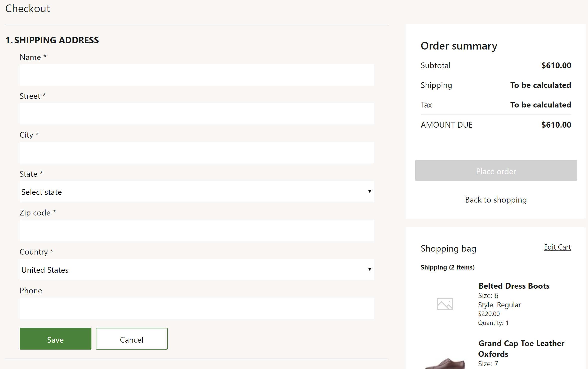Expand the State dropdown selector
588x369 pixels.
[x=197, y=192]
